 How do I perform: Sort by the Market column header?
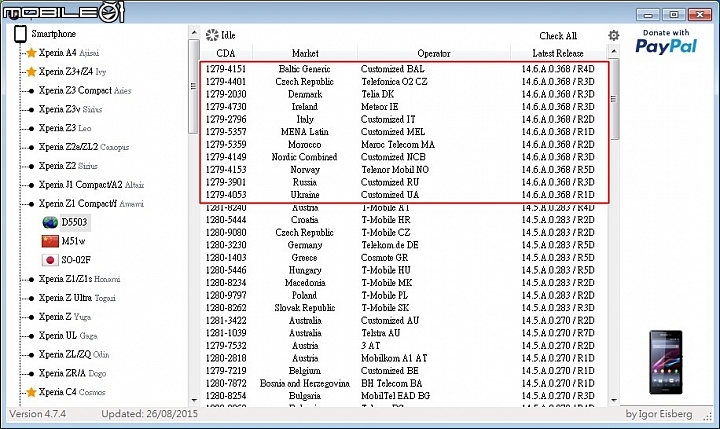coord(305,53)
